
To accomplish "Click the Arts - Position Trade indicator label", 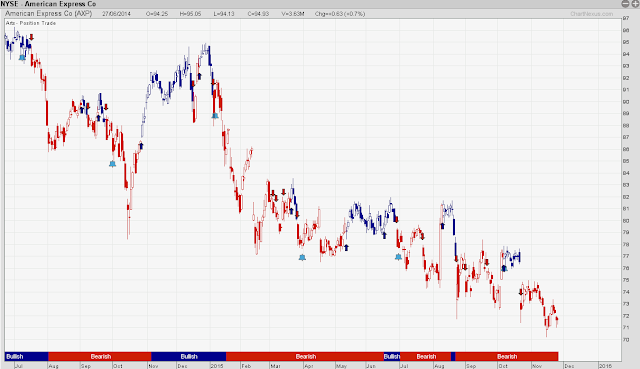I will [31, 23].
